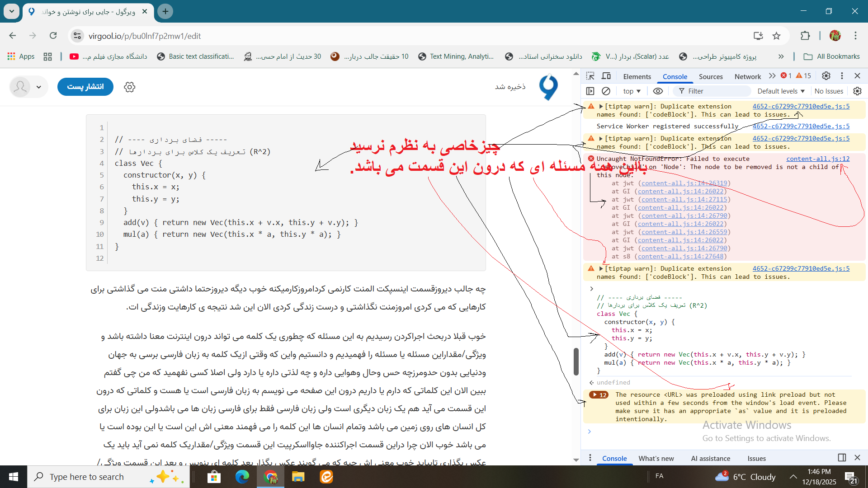Image resolution: width=868 pixels, height=488 pixels.
Task: Open the Default levels dropdown
Action: tap(781, 91)
